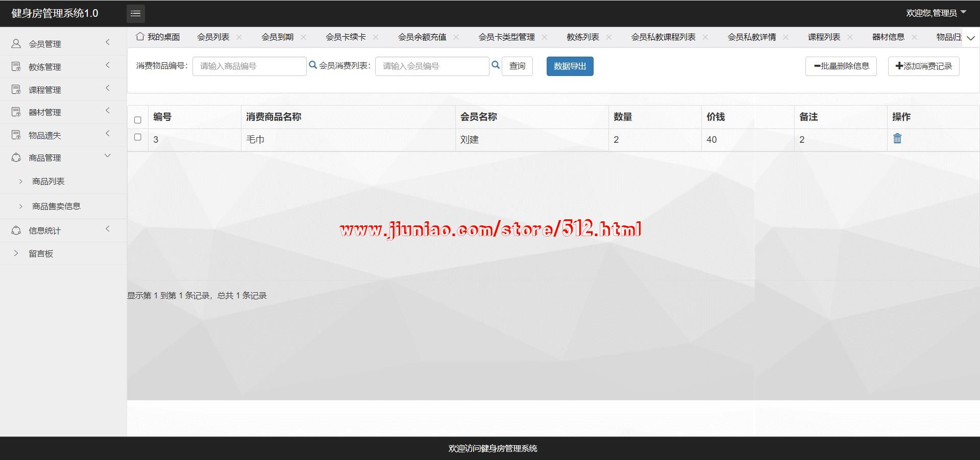
Task: Close the 教练列表 tab
Action: (609, 37)
